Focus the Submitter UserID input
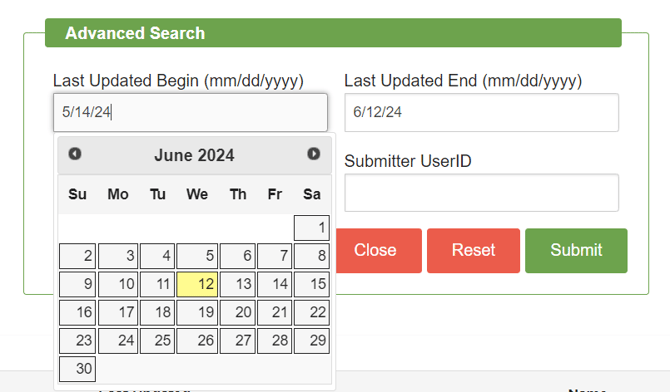This screenshot has width=670, height=392. (x=482, y=193)
